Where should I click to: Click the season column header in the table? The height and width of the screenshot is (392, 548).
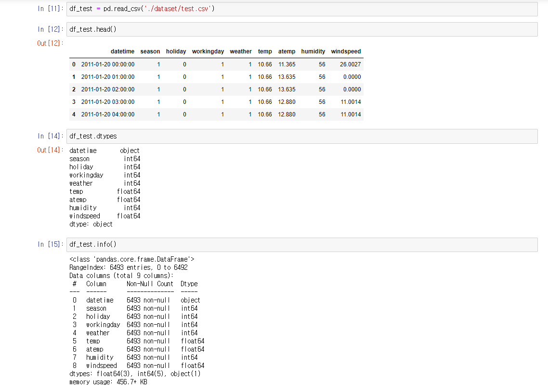click(150, 51)
